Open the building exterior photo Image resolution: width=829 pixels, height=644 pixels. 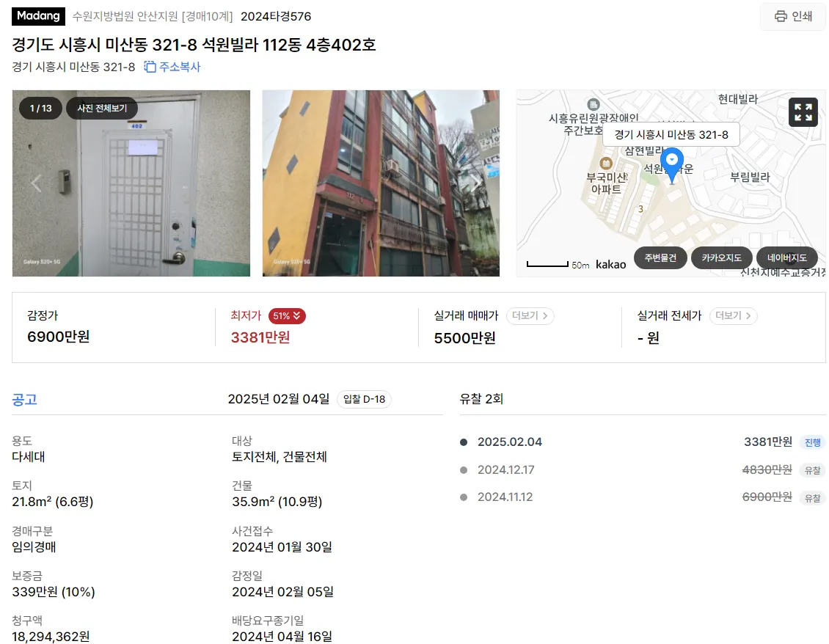pyautogui.click(x=381, y=183)
